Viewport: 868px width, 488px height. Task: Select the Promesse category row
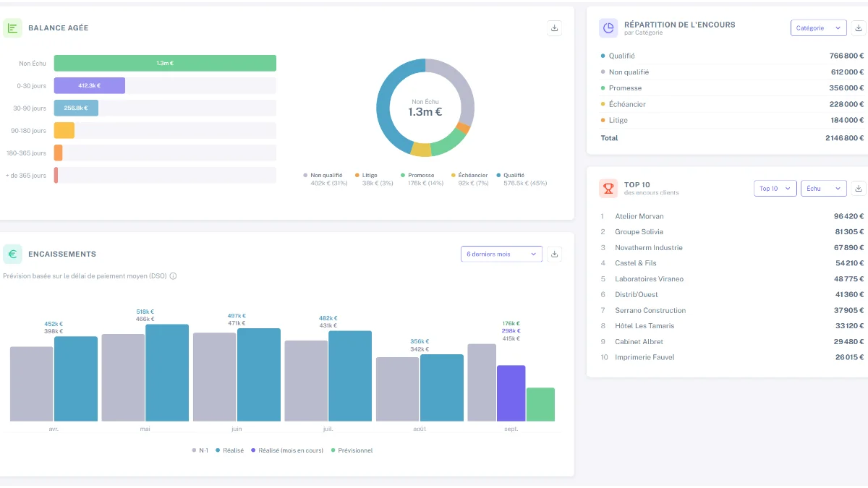732,88
